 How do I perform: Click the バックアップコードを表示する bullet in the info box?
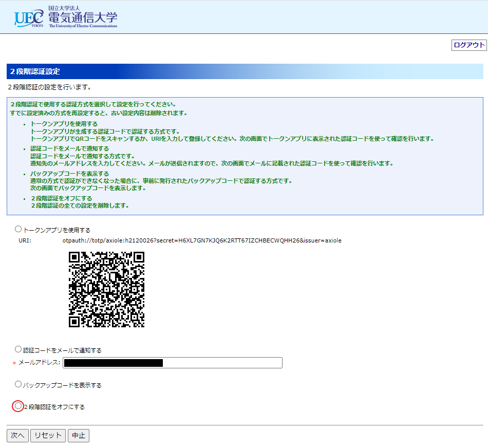[x=69, y=174]
